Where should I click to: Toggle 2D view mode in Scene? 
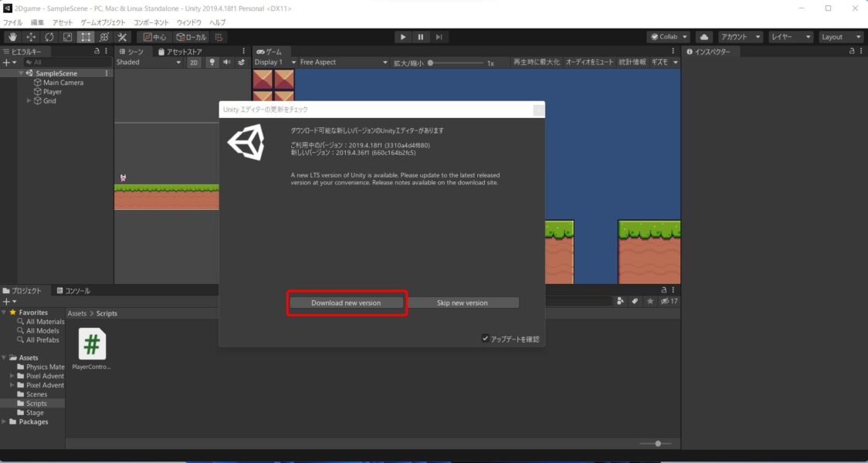click(x=194, y=63)
